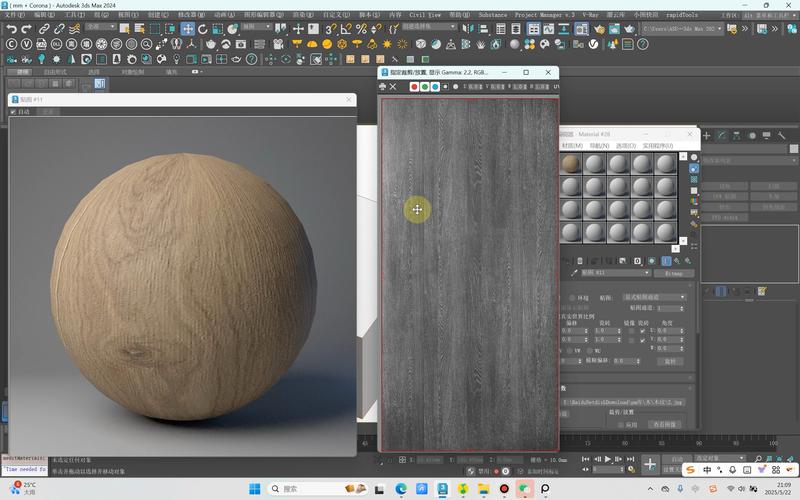Open the Schematic View icon
The height and width of the screenshot is (500, 800).
(x=564, y=29)
